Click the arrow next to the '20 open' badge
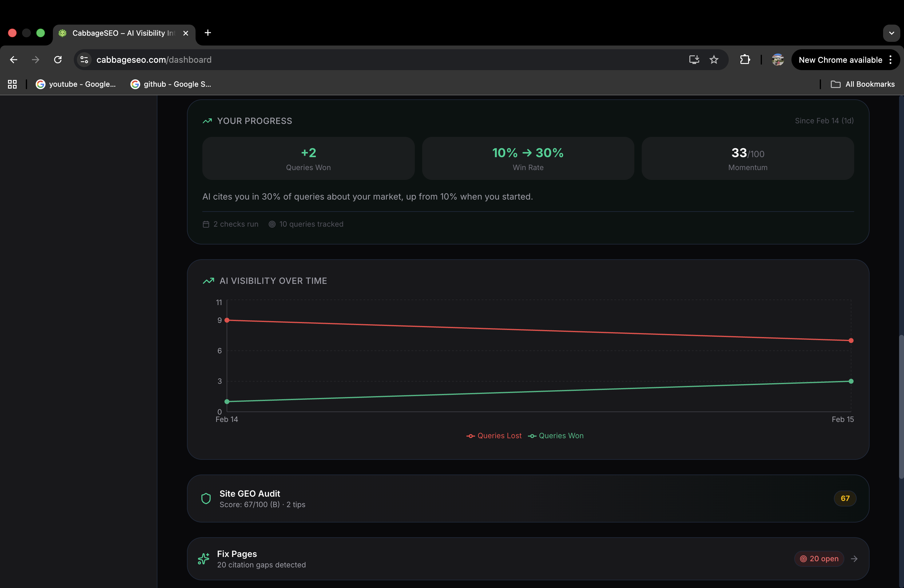904x588 pixels. coord(854,559)
